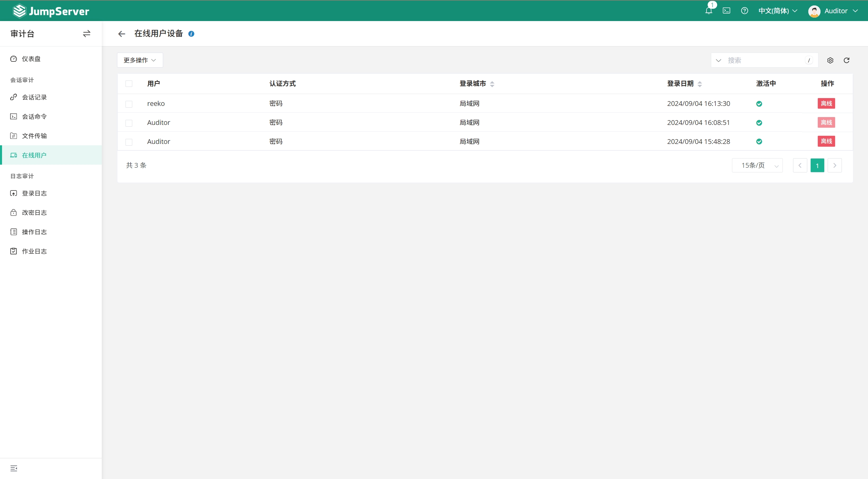Go to next page arrow
Viewport: 868px width, 479px height.
(835, 165)
